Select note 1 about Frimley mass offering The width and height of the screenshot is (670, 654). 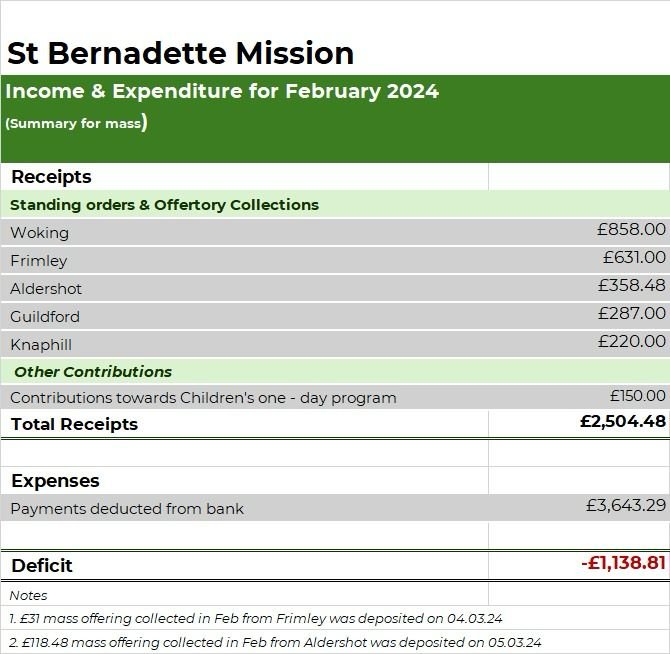(256, 618)
